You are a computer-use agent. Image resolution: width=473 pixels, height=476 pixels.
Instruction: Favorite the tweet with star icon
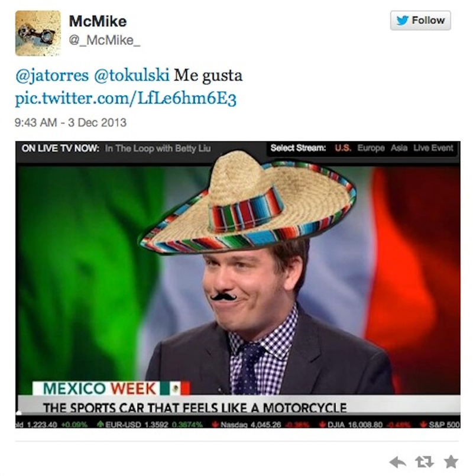click(451, 462)
